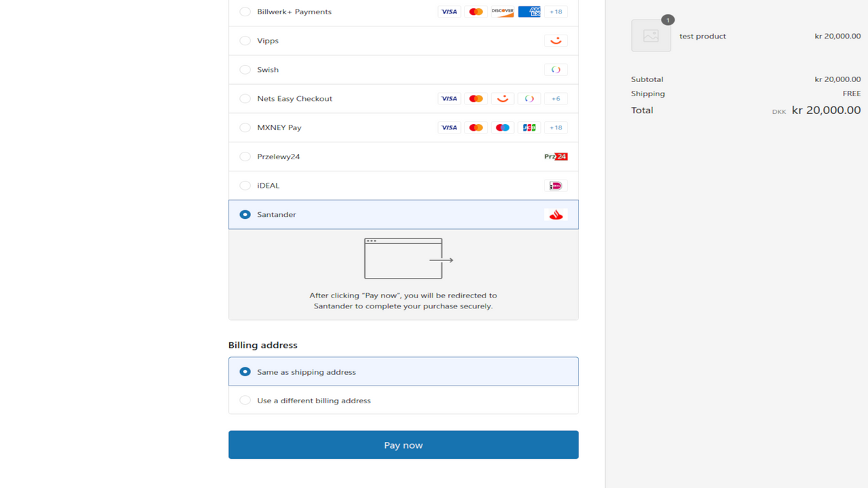This screenshot has height=488, width=868.
Task: Select Vipps payment radio button
Action: (245, 41)
